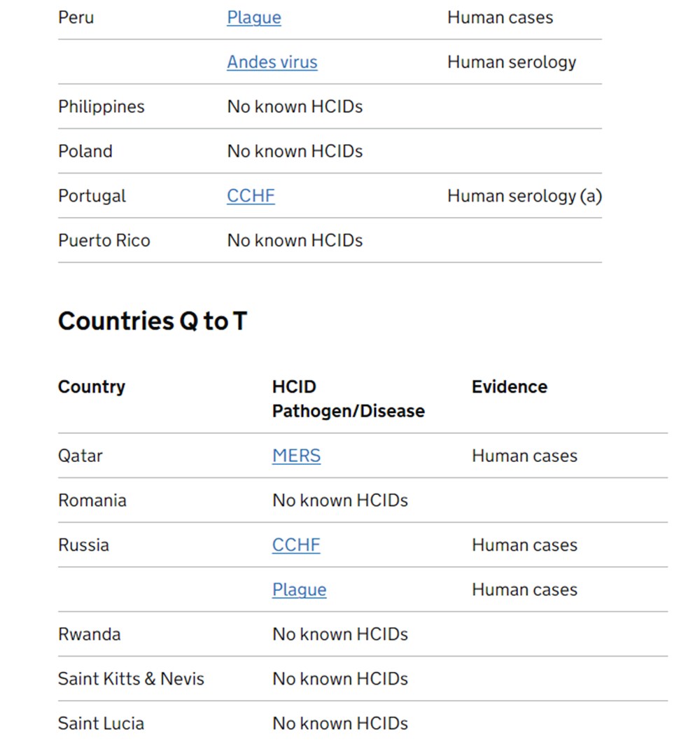Open the MERS link for Qatar

[296, 456]
